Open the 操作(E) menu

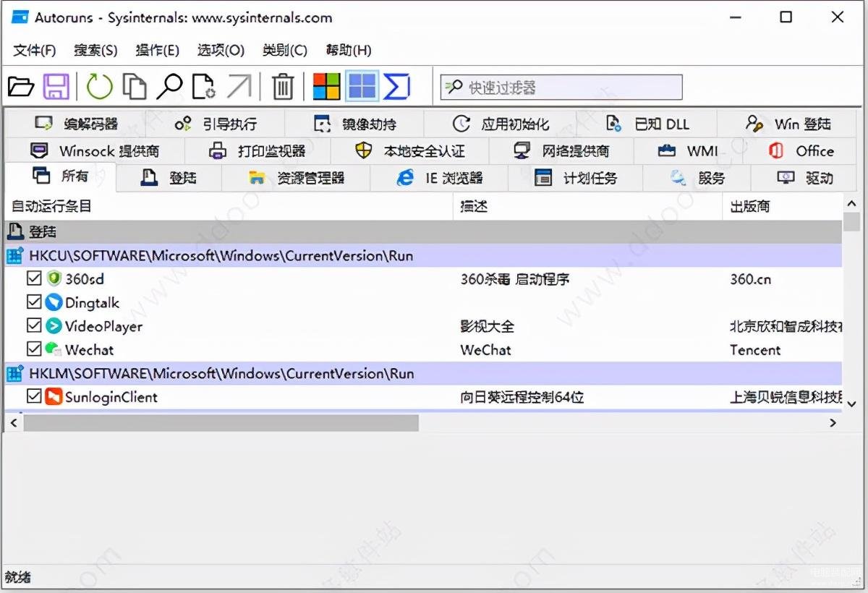[x=157, y=50]
